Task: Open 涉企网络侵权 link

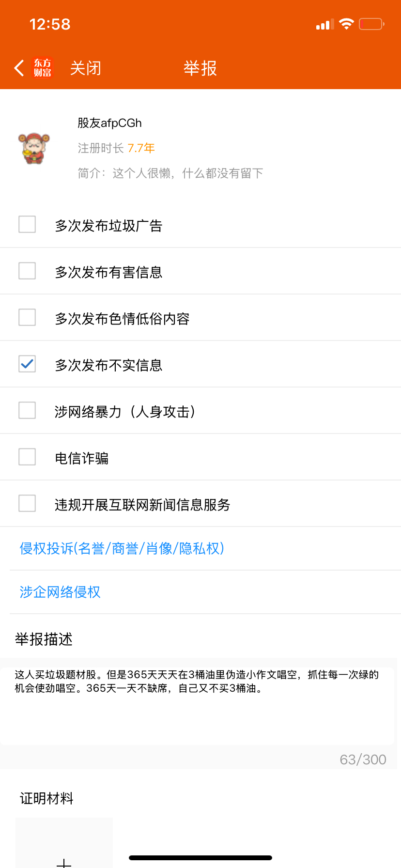Action: click(x=60, y=592)
